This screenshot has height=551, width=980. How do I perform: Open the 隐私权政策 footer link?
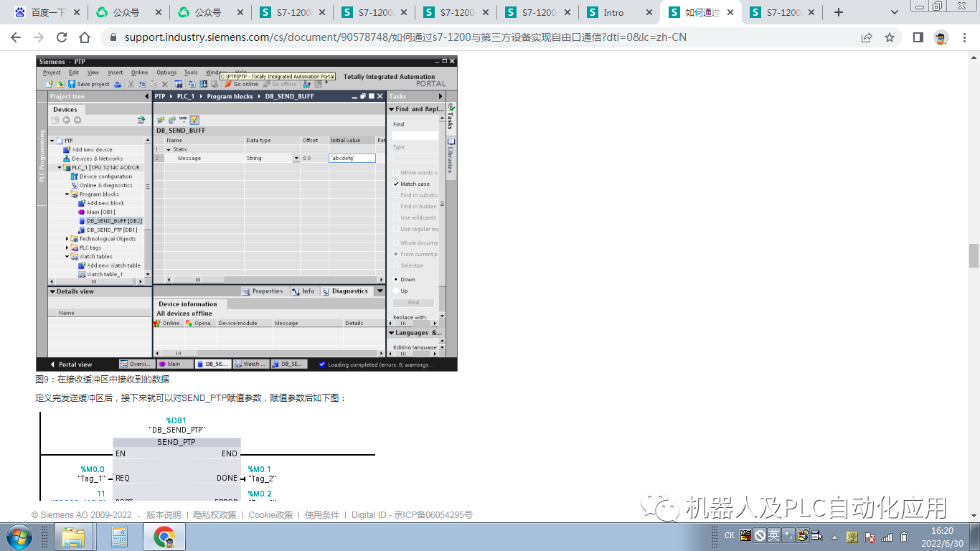pos(215,515)
